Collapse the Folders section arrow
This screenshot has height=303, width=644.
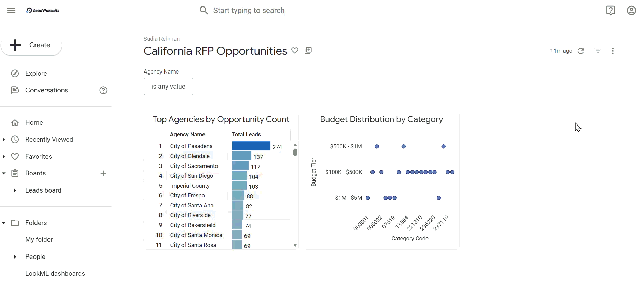(4, 223)
